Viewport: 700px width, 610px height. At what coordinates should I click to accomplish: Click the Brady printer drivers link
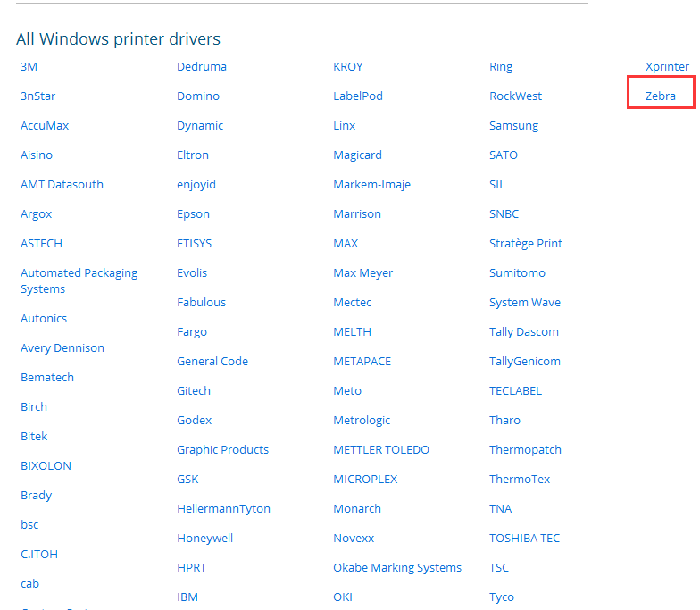pyautogui.click(x=36, y=495)
